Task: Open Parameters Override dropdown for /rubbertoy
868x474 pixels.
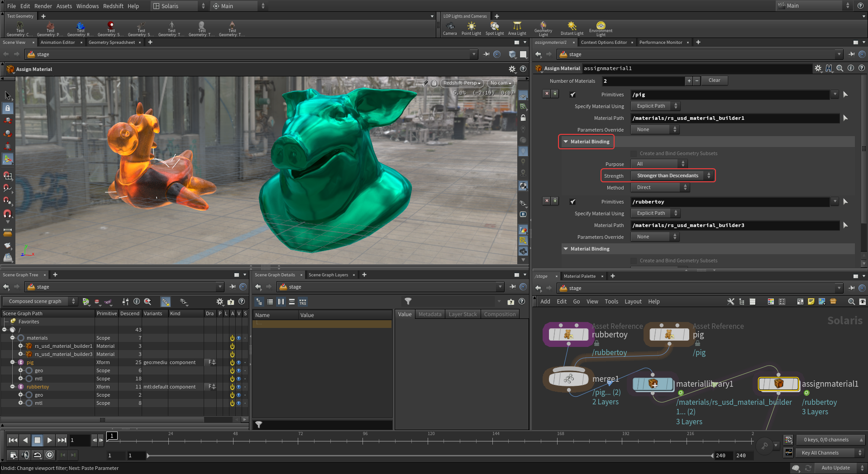Action: (x=655, y=237)
